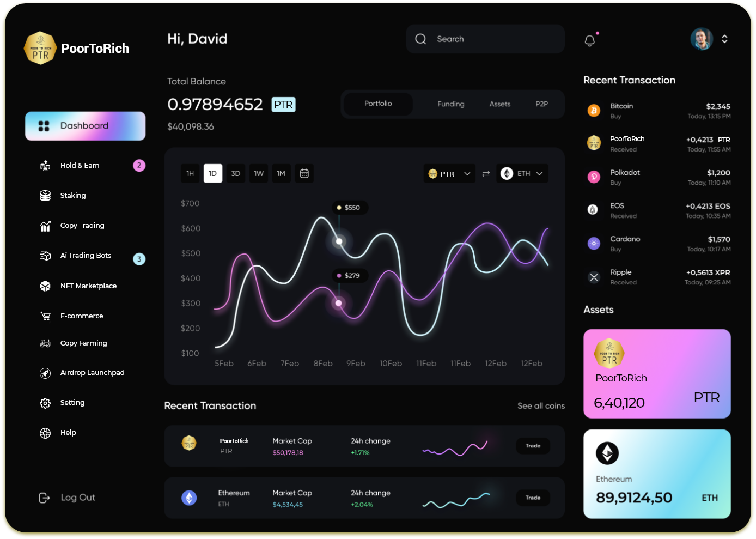Click the $50,178,18 market cap value
Screen dimensions: 756x539
tap(288, 453)
